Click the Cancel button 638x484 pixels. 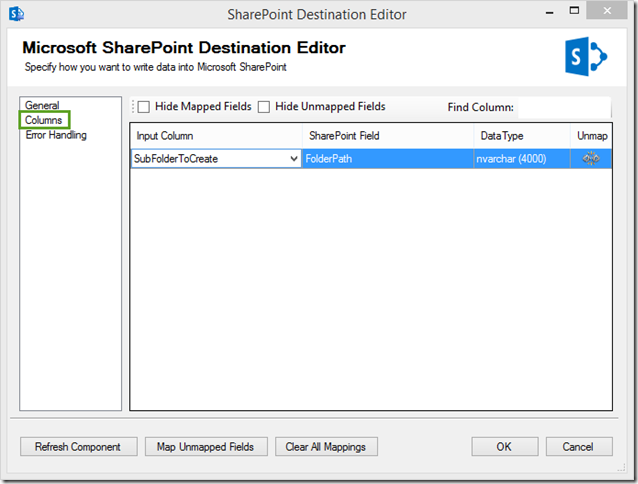click(x=579, y=447)
